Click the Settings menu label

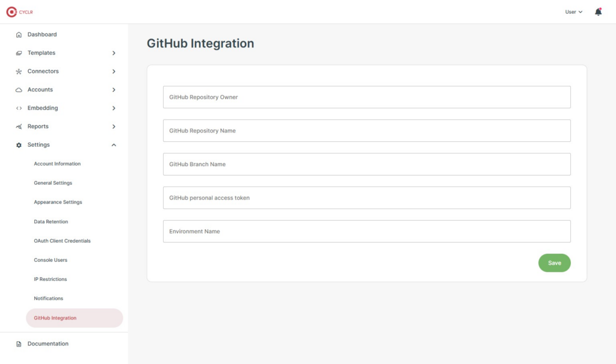pos(38,144)
